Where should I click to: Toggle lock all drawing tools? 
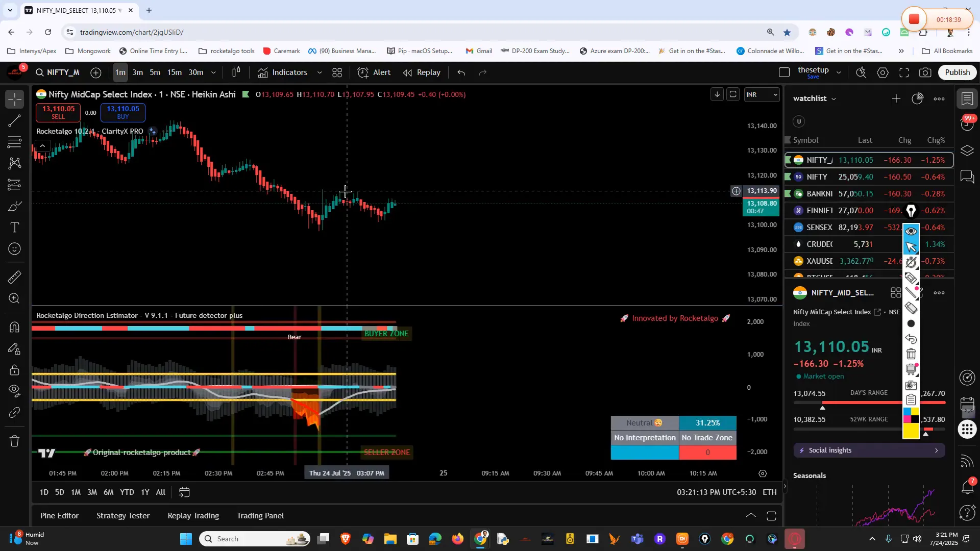[15, 370]
